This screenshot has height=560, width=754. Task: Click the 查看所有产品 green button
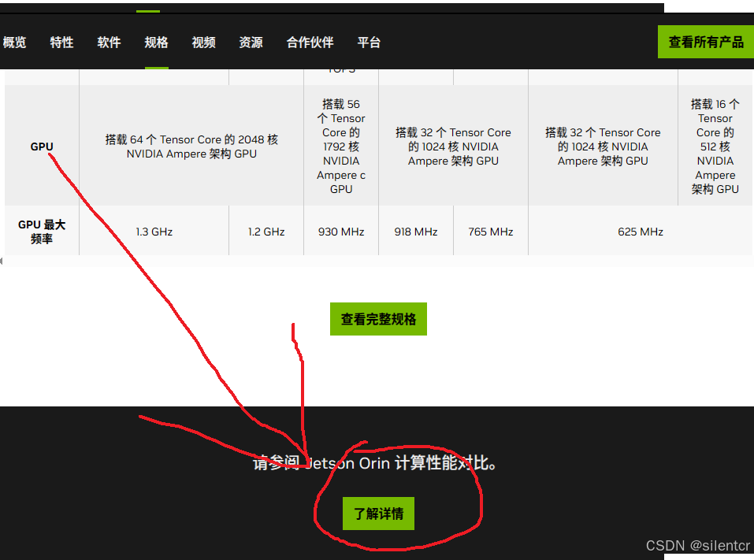pos(705,42)
